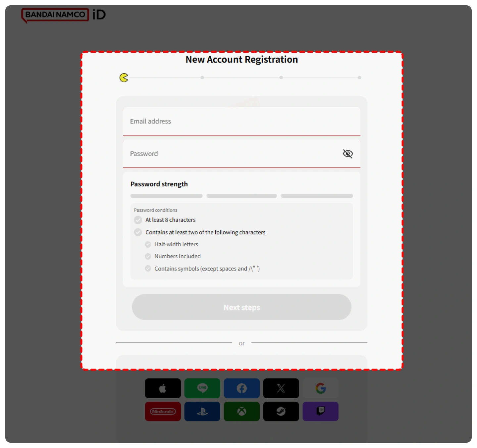Focus the Password input field
477x448 pixels.
pos(232,154)
